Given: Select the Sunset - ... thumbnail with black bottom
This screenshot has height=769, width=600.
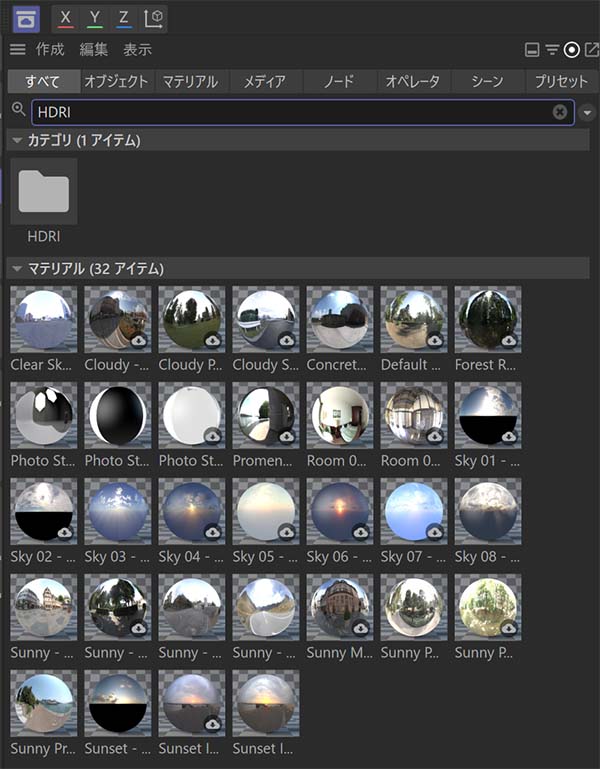Looking at the screenshot, I should pos(118,704).
